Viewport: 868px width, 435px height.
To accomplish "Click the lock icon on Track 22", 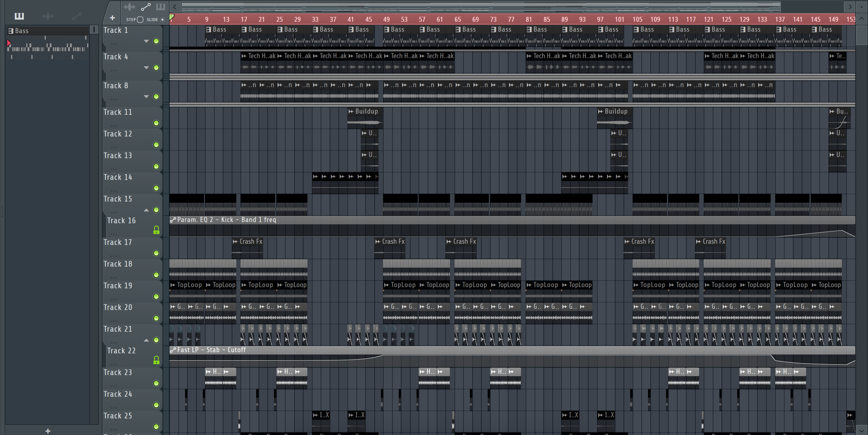I will click(156, 360).
